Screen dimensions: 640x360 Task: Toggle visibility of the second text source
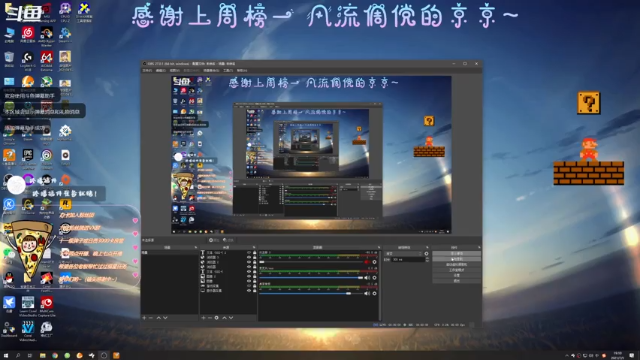pos(249,271)
